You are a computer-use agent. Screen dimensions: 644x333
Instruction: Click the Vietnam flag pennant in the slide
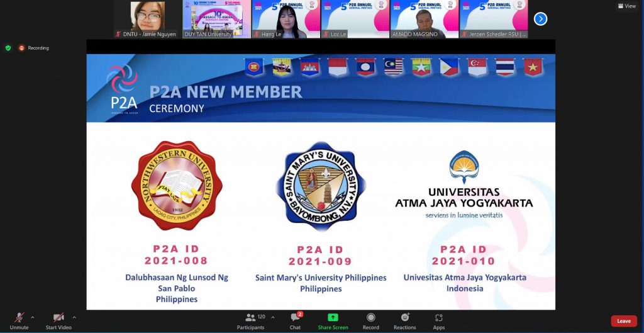pyautogui.click(x=533, y=67)
